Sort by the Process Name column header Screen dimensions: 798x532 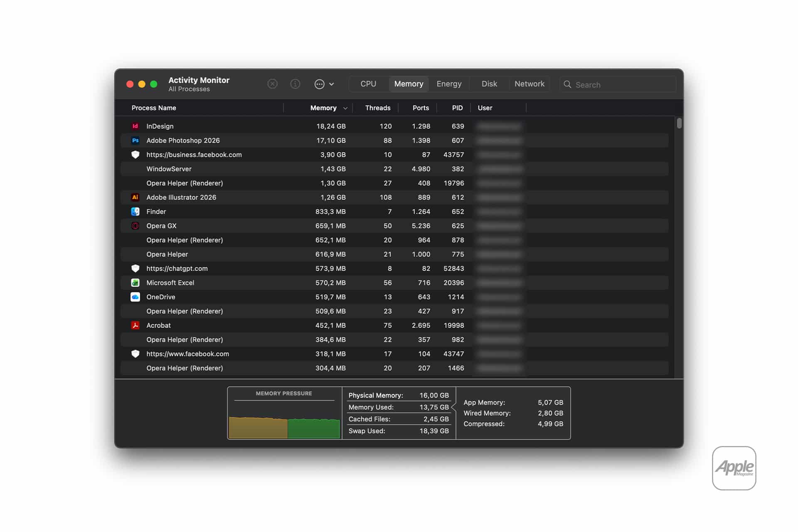click(154, 108)
